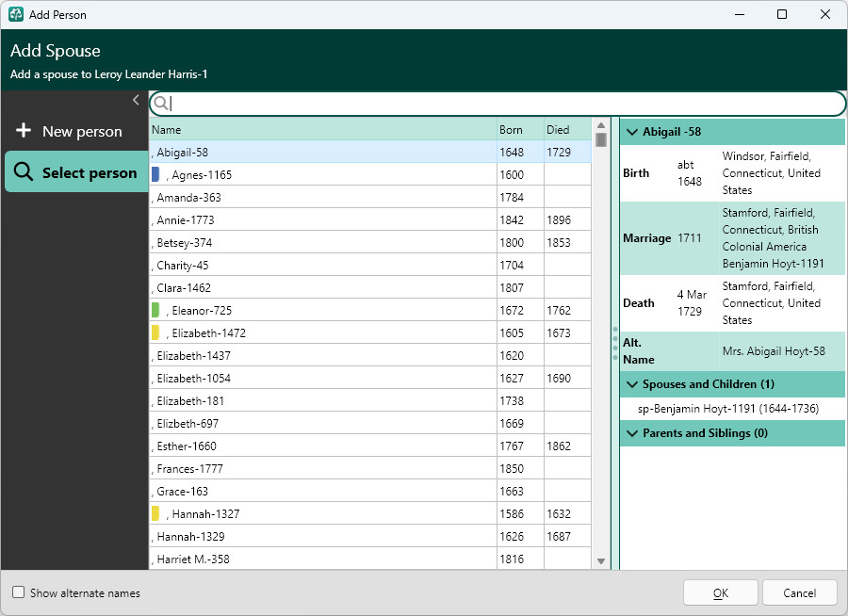
Task: Select the Harriet M.-358 row
Action: point(370,559)
